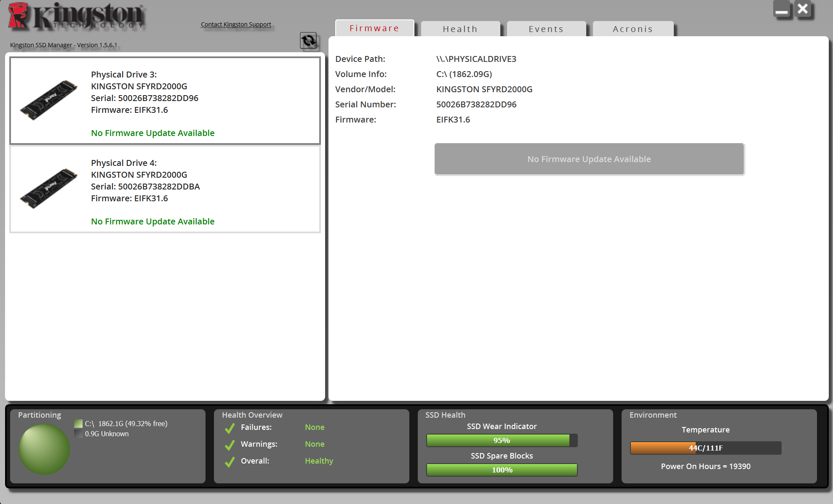Click the SSD Wear Indicator bar

502,440
